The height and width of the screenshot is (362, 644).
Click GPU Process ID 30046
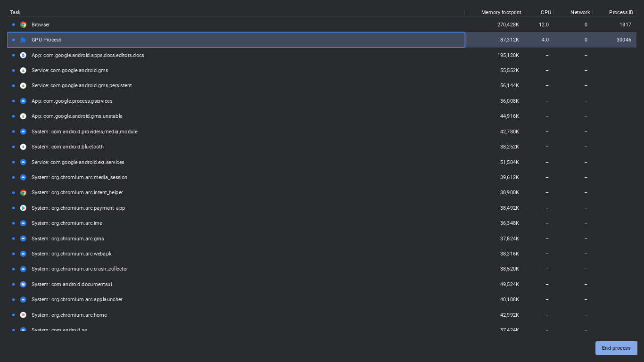624,40
